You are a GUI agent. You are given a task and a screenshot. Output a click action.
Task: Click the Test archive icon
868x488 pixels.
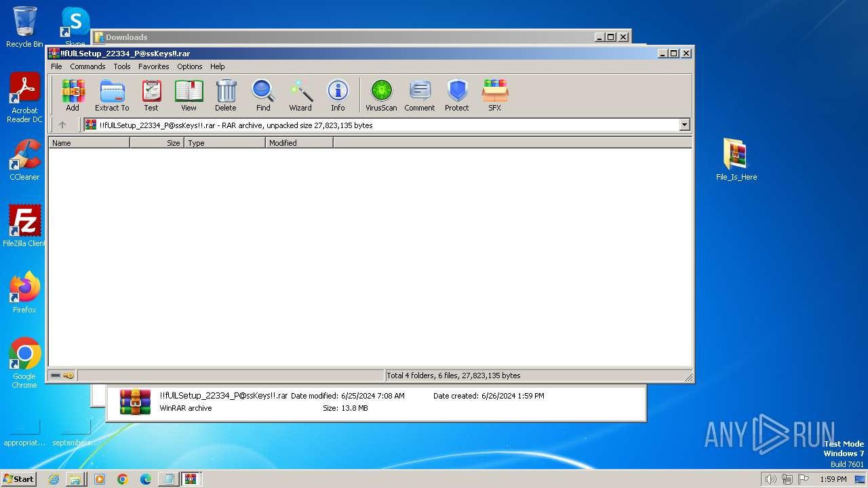pyautogui.click(x=151, y=96)
